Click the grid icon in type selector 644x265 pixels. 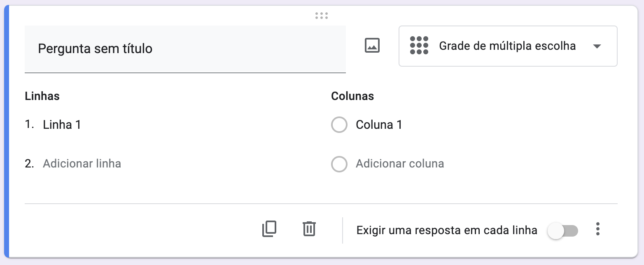[x=419, y=46]
